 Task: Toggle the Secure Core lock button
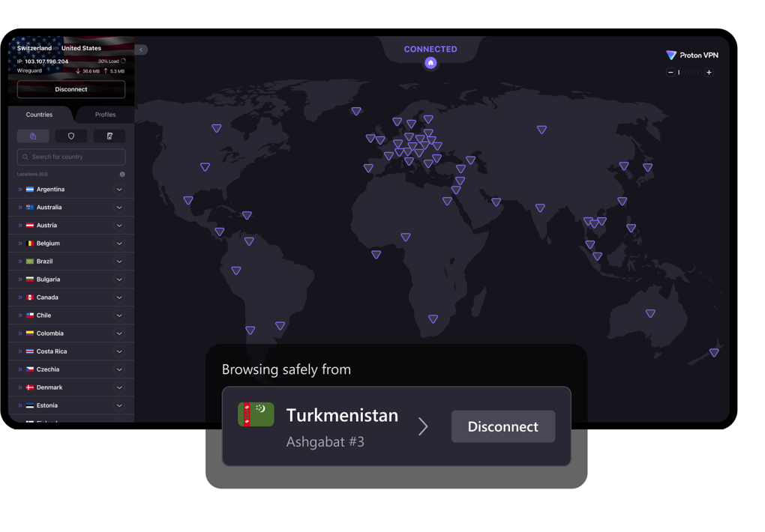pos(33,136)
